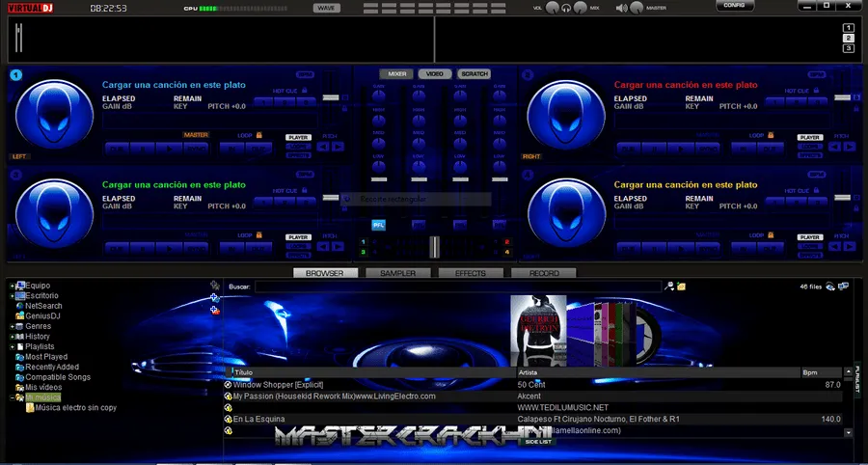868x465 pixels.
Task: Expand the Playlists tree node
Action: coord(13,347)
